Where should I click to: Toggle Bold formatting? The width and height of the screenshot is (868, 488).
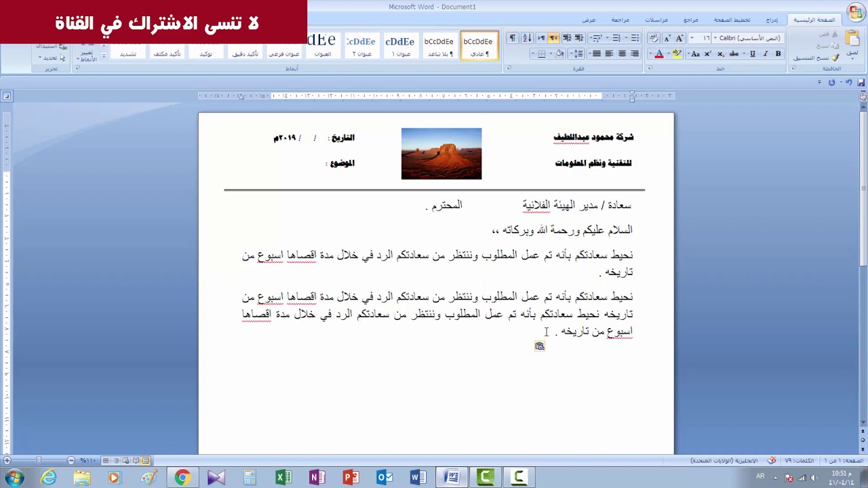tap(778, 54)
